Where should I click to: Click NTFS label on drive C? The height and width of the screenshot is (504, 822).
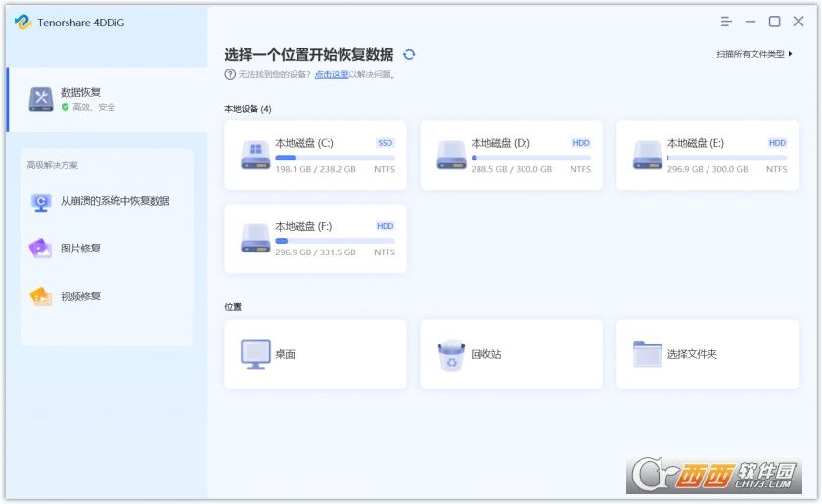pyautogui.click(x=385, y=169)
